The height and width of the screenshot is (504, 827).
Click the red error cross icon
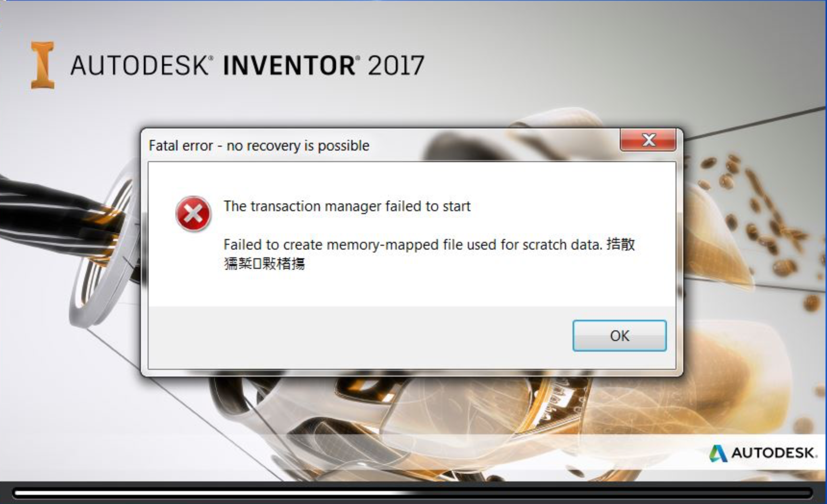click(193, 214)
